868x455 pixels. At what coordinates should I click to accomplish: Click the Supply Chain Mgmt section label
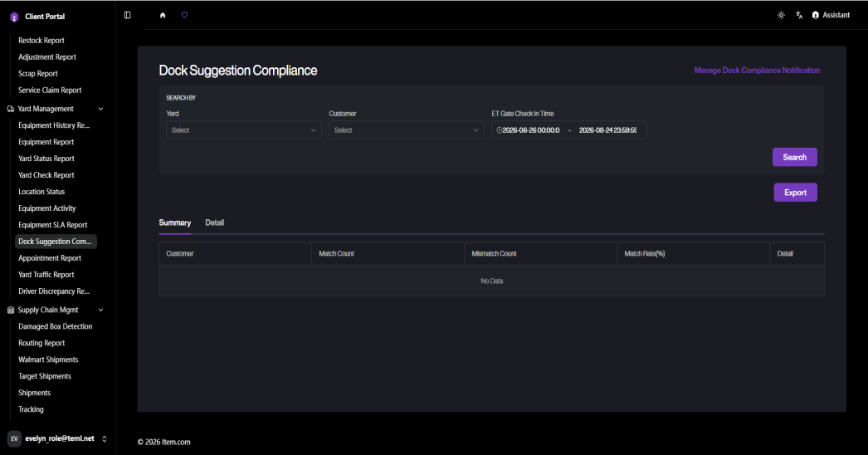point(47,311)
